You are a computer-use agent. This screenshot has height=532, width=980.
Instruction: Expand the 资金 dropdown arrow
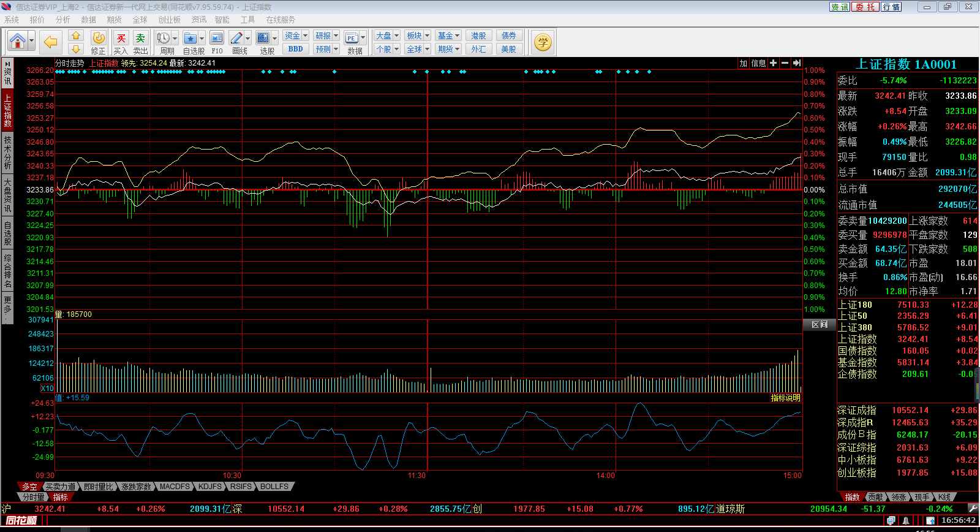pos(305,36)
